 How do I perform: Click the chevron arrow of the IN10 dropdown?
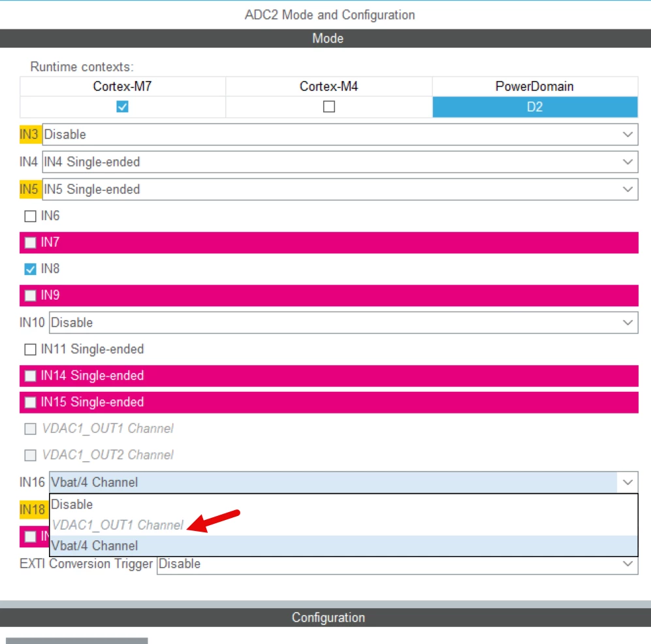(627, 323)
